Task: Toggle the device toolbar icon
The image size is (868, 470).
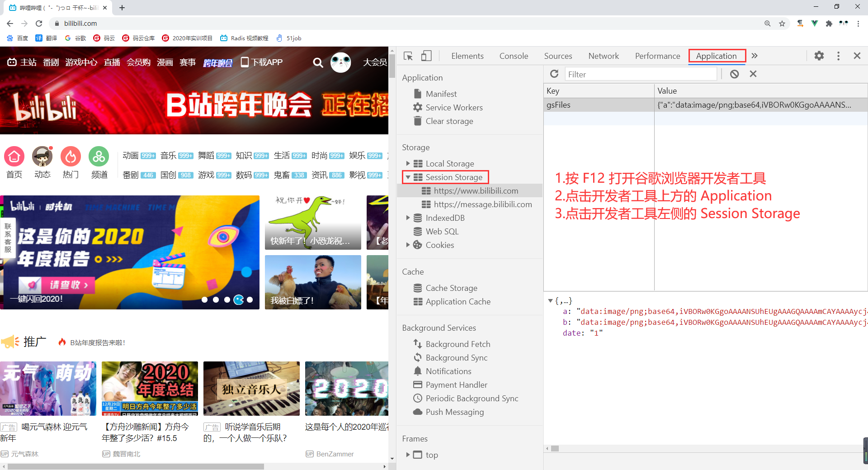Action: 426,56
